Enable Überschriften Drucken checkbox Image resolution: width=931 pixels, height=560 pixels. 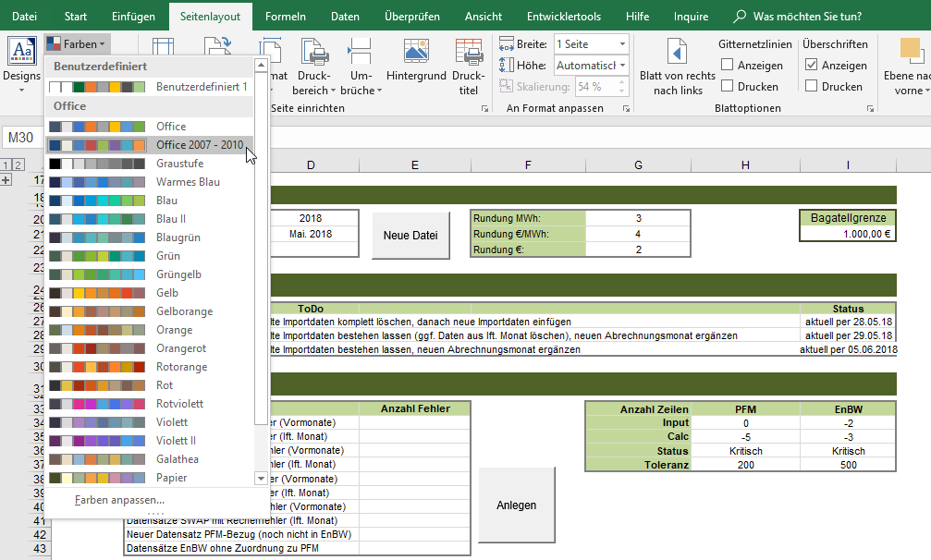pyautogui.click(x=812, y=86)
